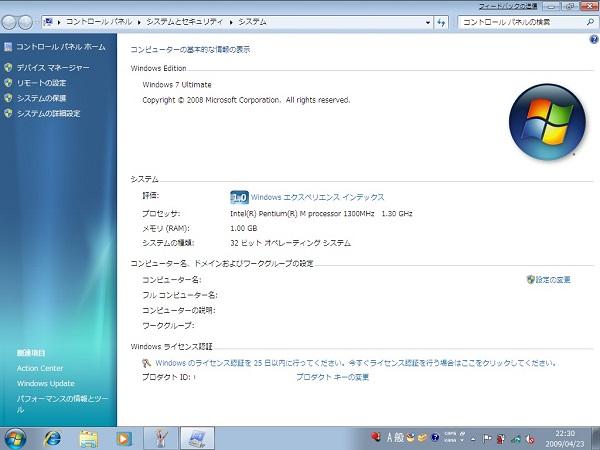Click the コントロール パネルの検索 search field
Screen dimensions: 600x450
[515, 21]
